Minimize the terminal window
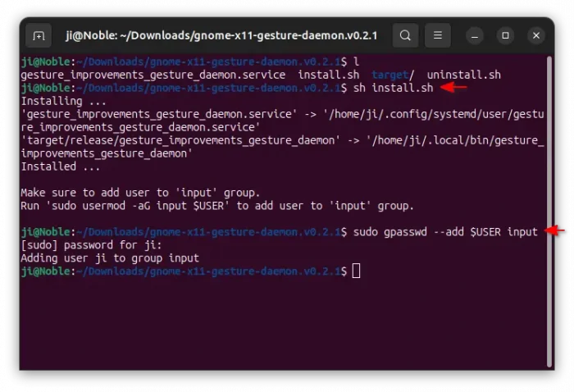 pyautogui.click(x=476, y=36)
